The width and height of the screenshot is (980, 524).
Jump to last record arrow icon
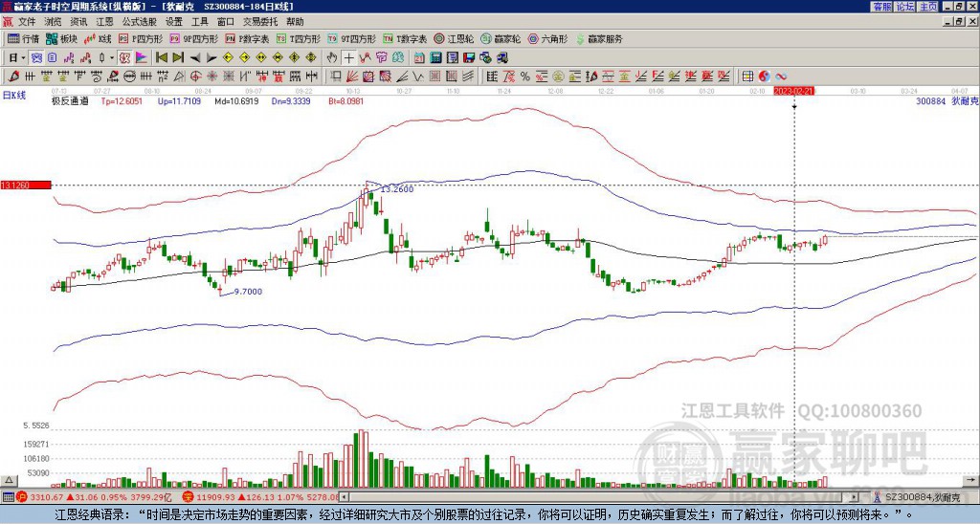(178, 57)
